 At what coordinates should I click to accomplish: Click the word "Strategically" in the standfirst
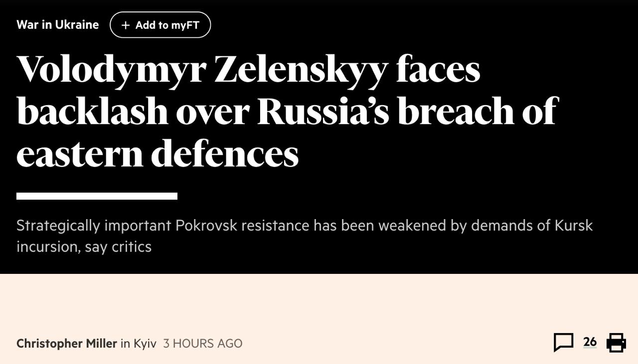(x=58, y=226)
